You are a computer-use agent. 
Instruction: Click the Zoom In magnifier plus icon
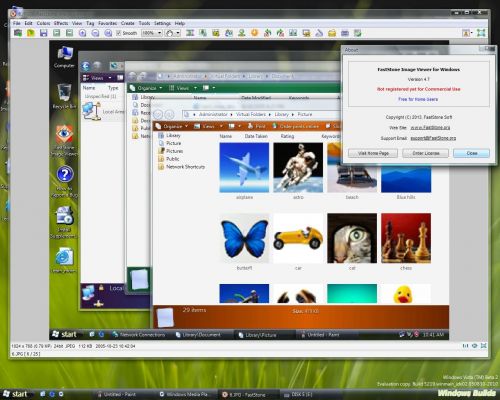82,33
